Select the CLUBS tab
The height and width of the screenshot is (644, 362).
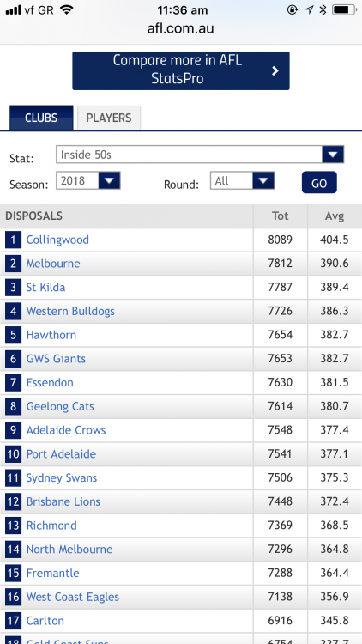click(x=41, y=118)
